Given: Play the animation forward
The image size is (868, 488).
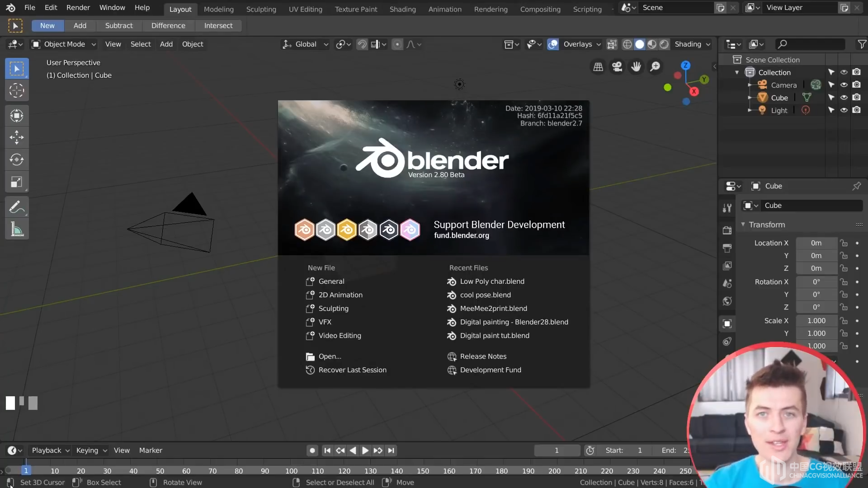Looking at the screenshot, I should coord(365,450).
